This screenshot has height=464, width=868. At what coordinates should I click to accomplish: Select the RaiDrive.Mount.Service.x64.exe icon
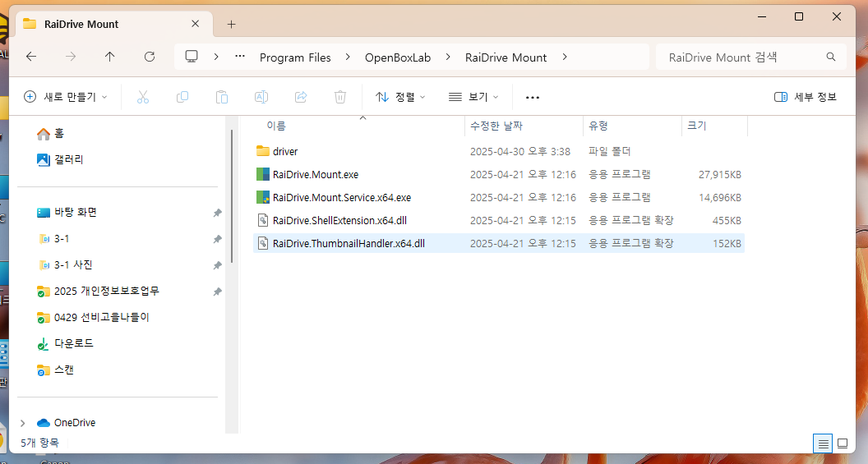(x=263, y=197)
